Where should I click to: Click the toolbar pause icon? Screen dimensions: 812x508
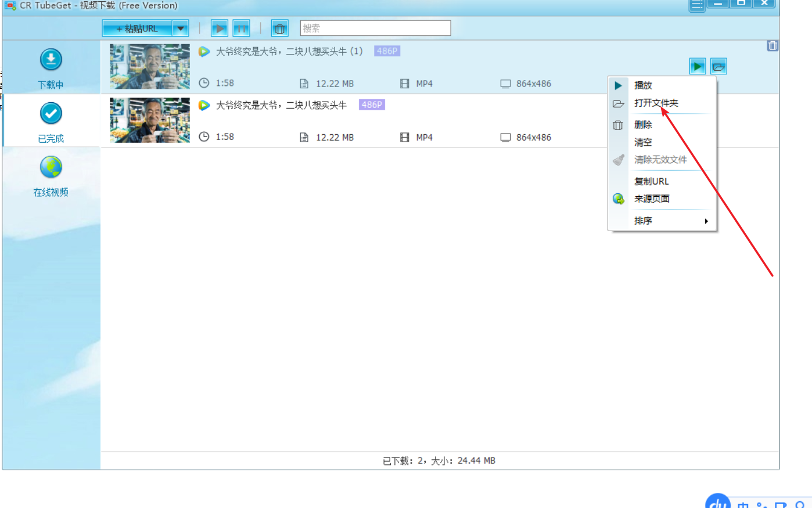241,28
